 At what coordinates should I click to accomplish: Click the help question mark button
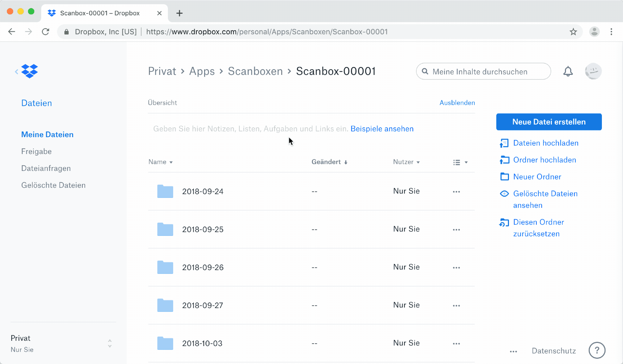click(597, 350)
